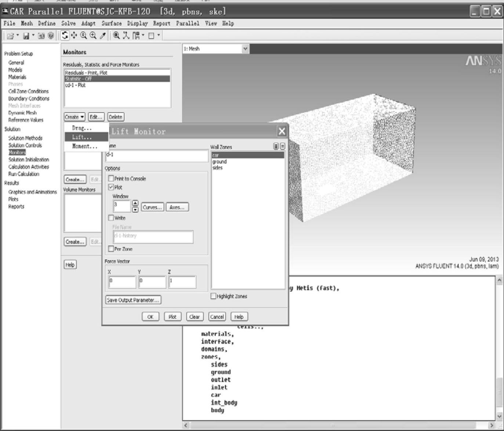The image size is (504, 431).
Task: Choose Moment... from Create menu
Action: coord(87,146)
